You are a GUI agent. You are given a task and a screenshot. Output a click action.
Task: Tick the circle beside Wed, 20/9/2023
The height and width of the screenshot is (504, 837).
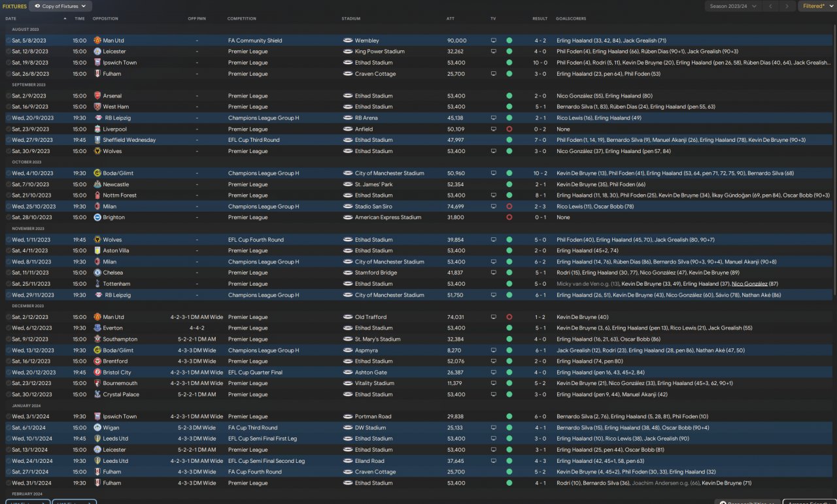tap(9, 118)
